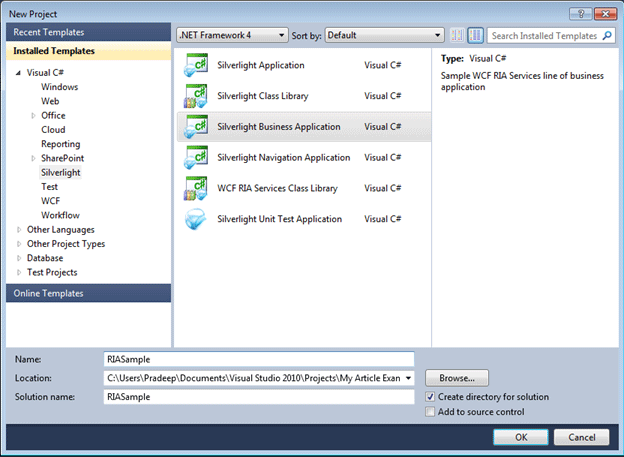The height and width of the screenshot is (457, 624).
Task: Click the Silverlight Navigation Application template icon
Action: click(196, 158)
